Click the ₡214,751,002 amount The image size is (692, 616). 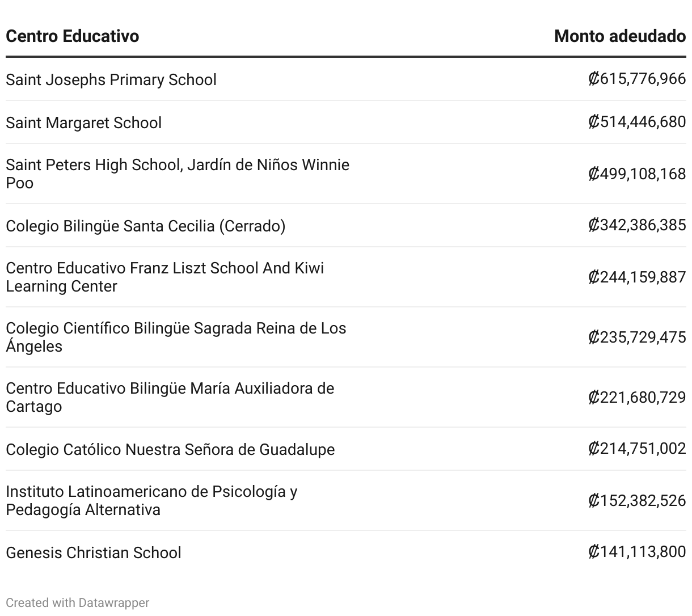[636, 448]
